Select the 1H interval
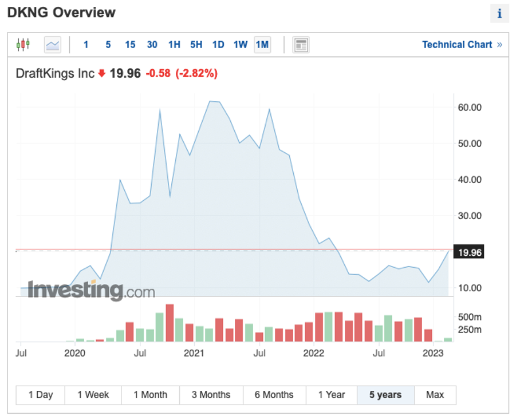Image resolution: width=520 pixels, height=420 pixels. coord(174,45)
